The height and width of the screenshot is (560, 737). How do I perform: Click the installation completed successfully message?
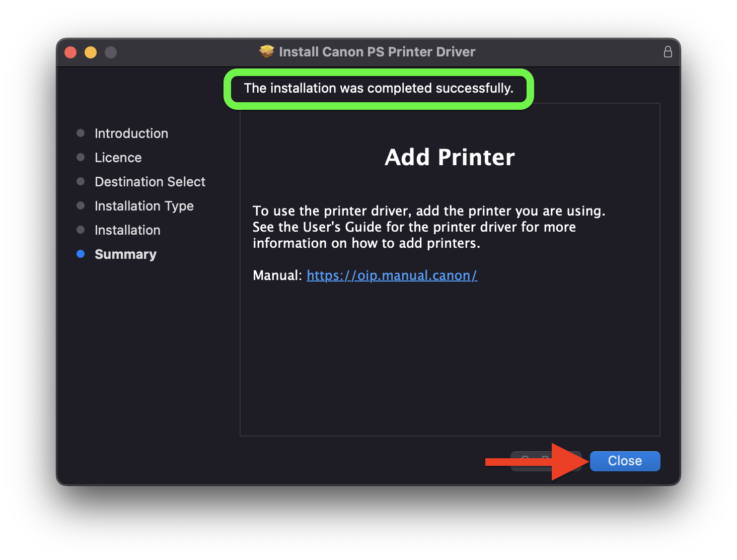tap(379, 89)
